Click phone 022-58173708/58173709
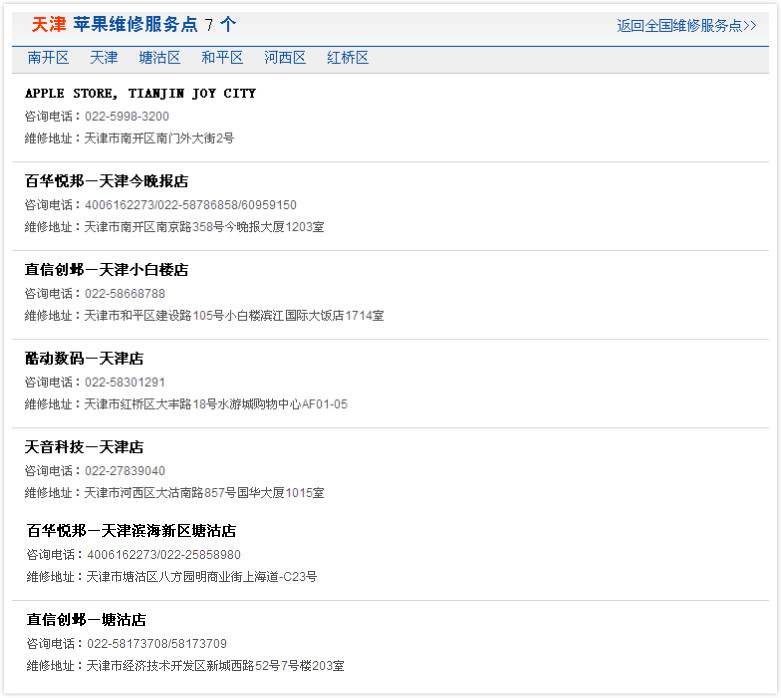 tap(157, 643)
